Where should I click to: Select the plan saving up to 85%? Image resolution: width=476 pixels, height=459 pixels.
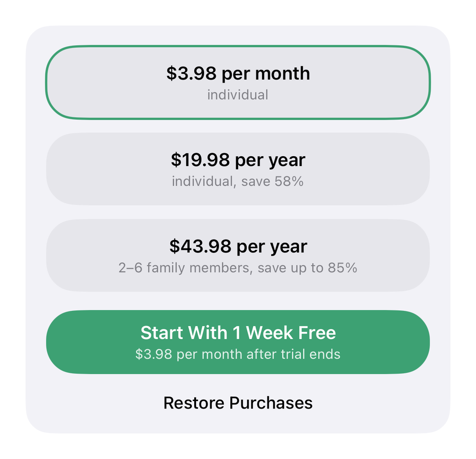click(x=238, y=255)
